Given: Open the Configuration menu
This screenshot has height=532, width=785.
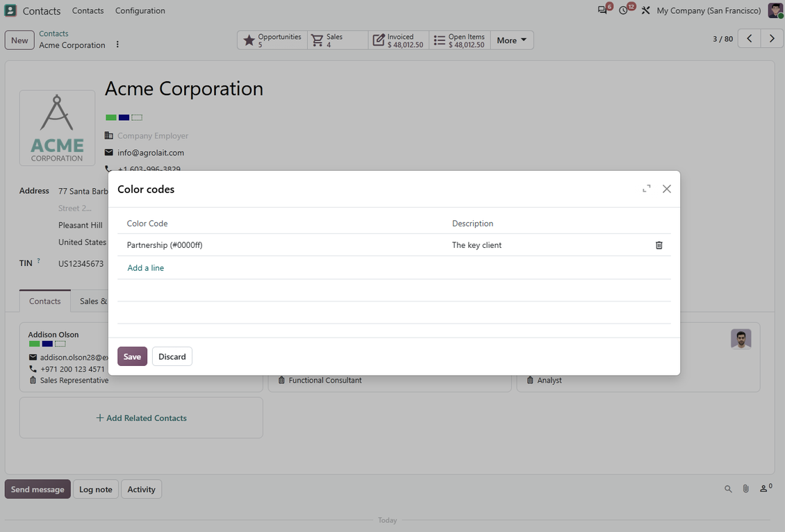Looking at the screenshot, I should click(x=140, y=10).
